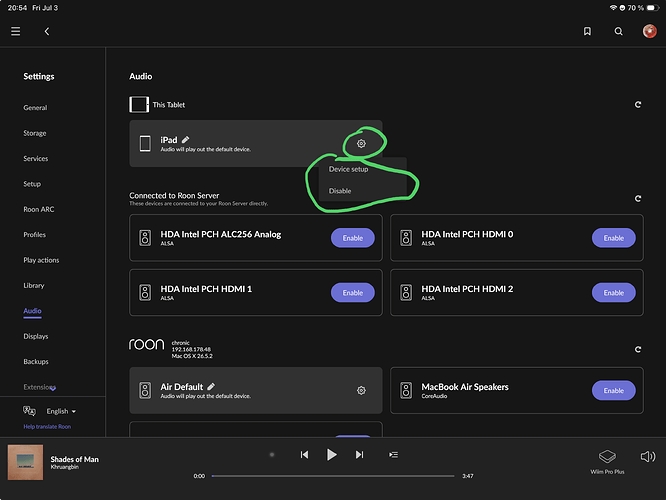Open the iPad gear settings icon
This screenshot has width=666, height=500.
click(x=361, y=144)
